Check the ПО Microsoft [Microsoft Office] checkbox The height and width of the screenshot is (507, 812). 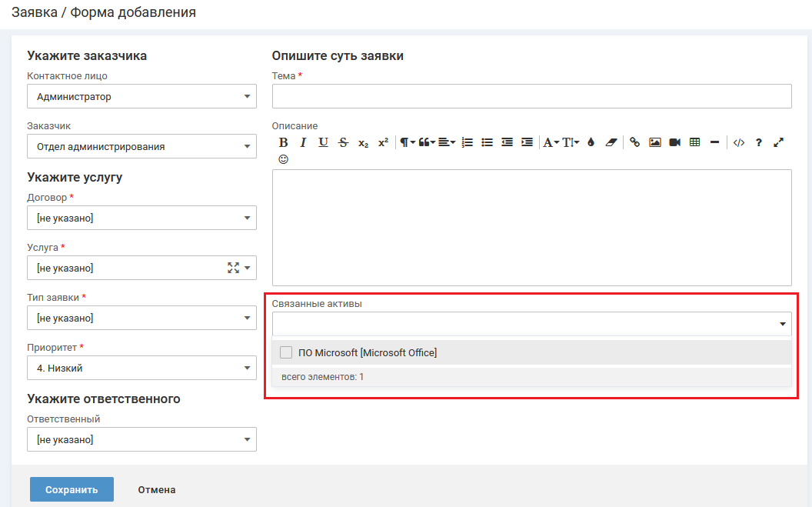286,352
